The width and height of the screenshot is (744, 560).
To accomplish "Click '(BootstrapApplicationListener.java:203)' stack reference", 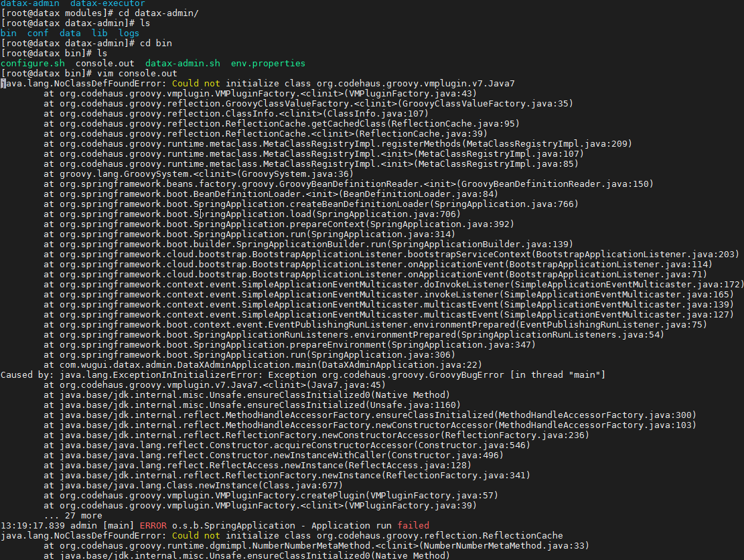I will [636, 255].
